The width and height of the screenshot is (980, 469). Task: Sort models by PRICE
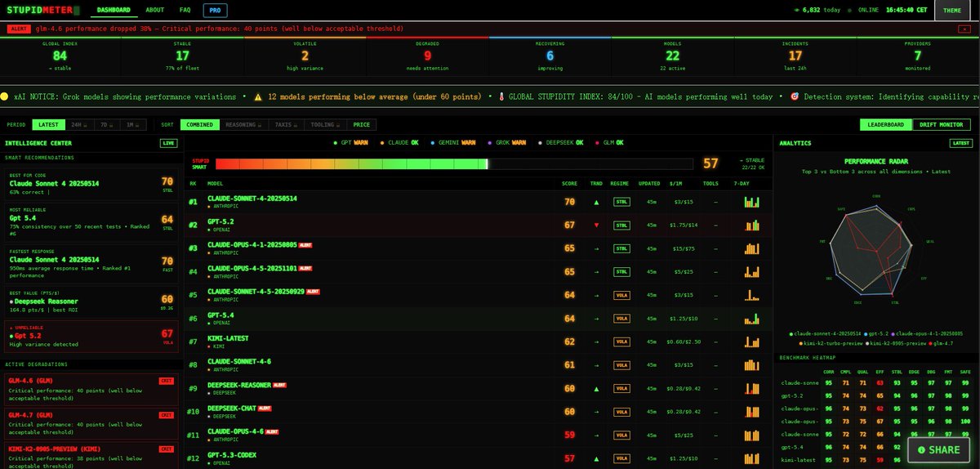tap(360, 125)
